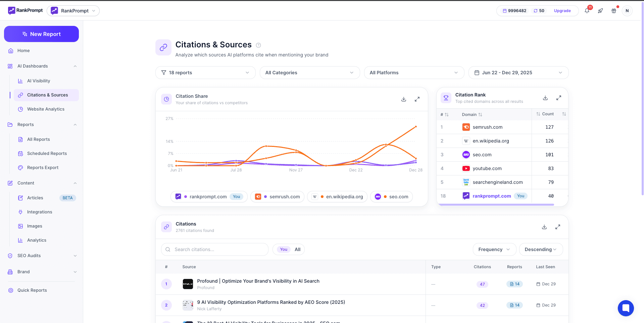Click the Upgrade link

(x=562, y=11)
